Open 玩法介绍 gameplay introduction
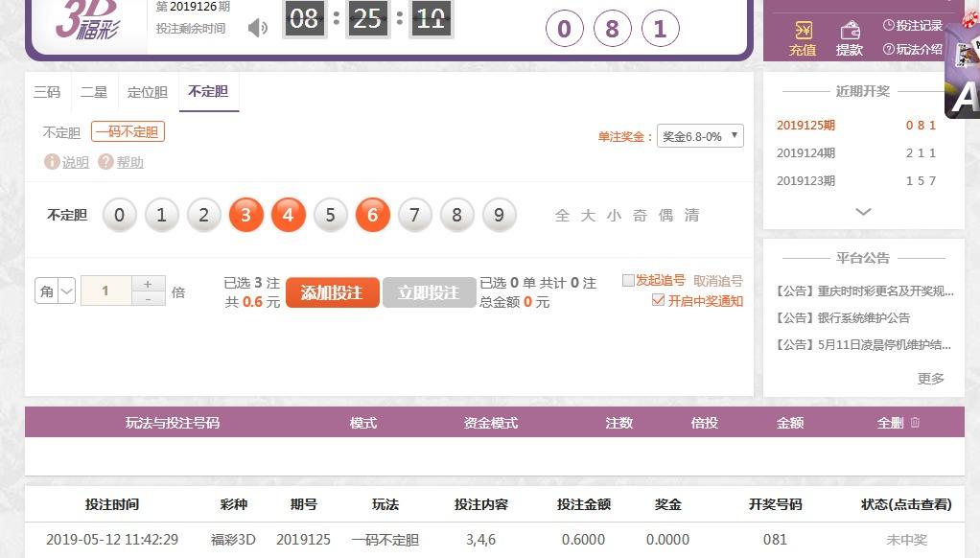Screen dimensions: 980x558 click(913, 49)
